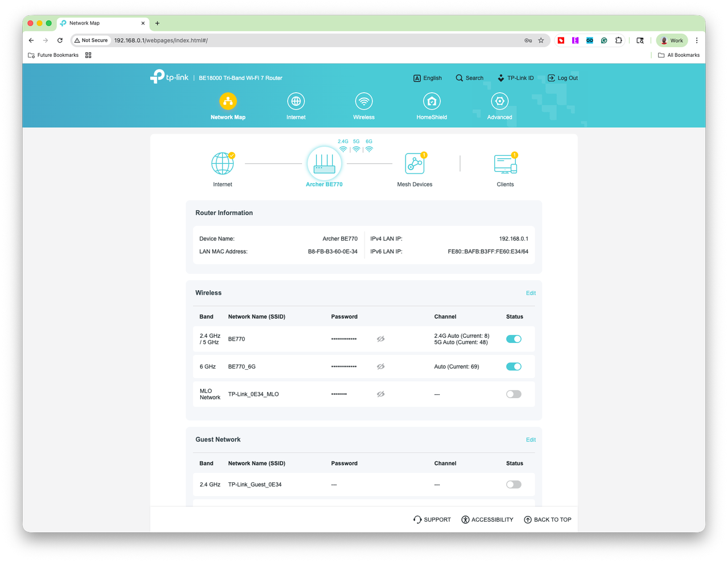
Task: Open the HomeShield icon
Action: 432,101
